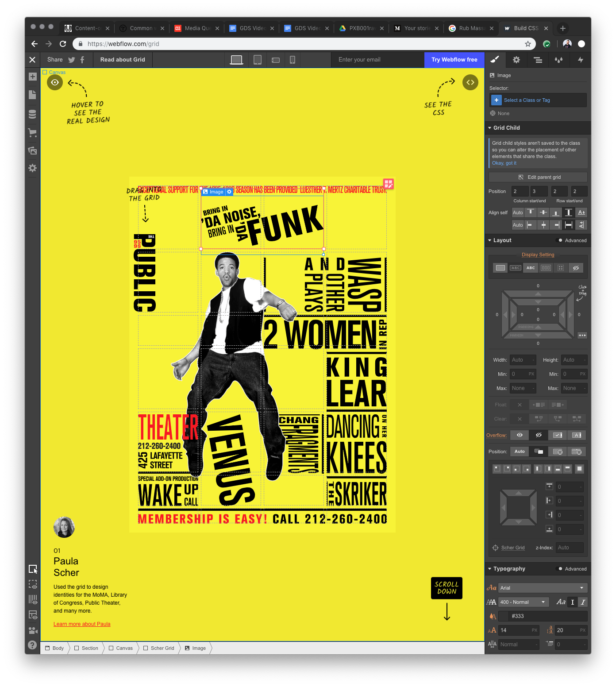Close the designer with the X icon

32,59
